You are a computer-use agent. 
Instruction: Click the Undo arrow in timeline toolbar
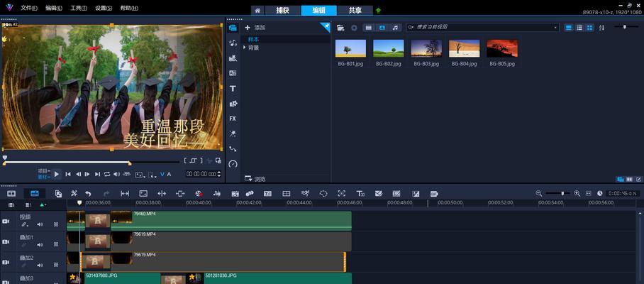(88, 193)
